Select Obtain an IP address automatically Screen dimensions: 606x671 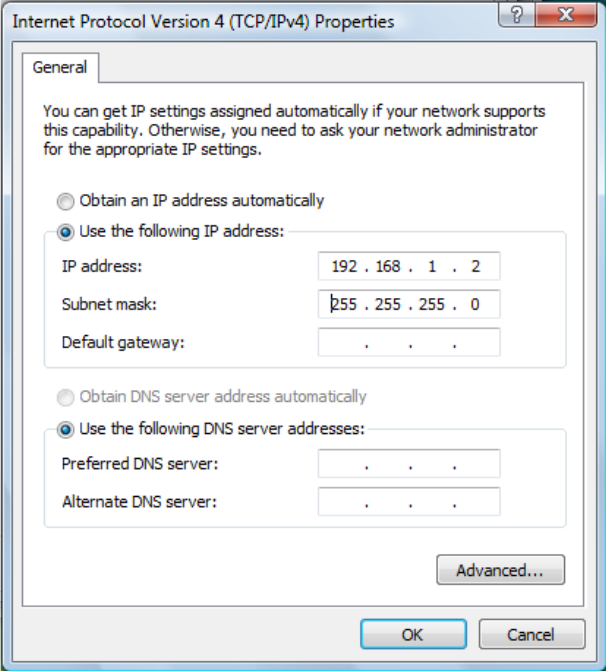[66, 201]
